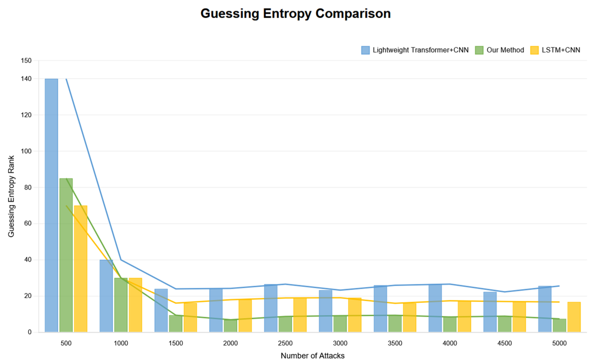Screen dimensions: 593x364
Task: Select the green bar at 2500 attacks
Action: pyautogui.click(x=285, y=324)
